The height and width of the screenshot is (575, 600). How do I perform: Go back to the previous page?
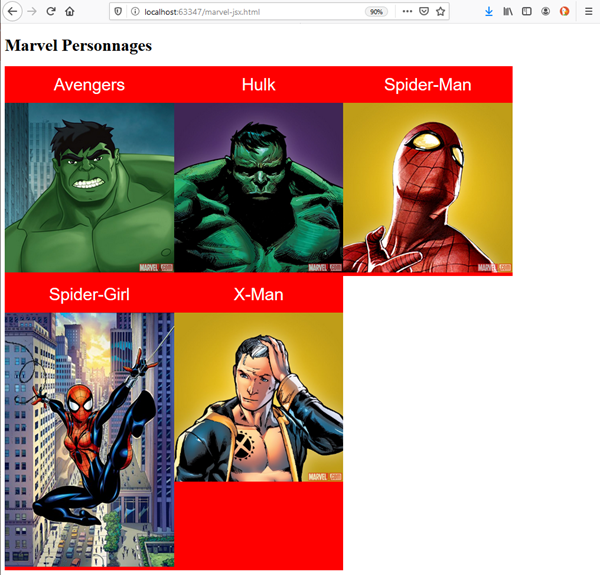click(13, 11)
